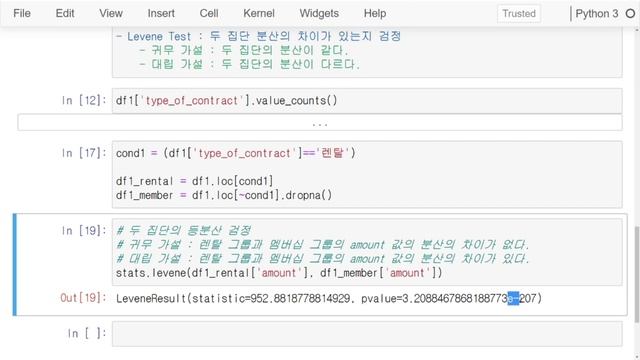Open the Kernel menu

259,13
